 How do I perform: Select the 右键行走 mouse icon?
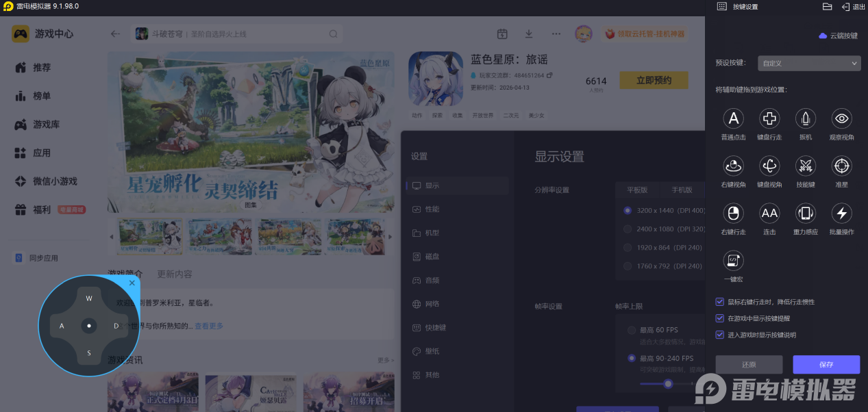pos(733,213)
